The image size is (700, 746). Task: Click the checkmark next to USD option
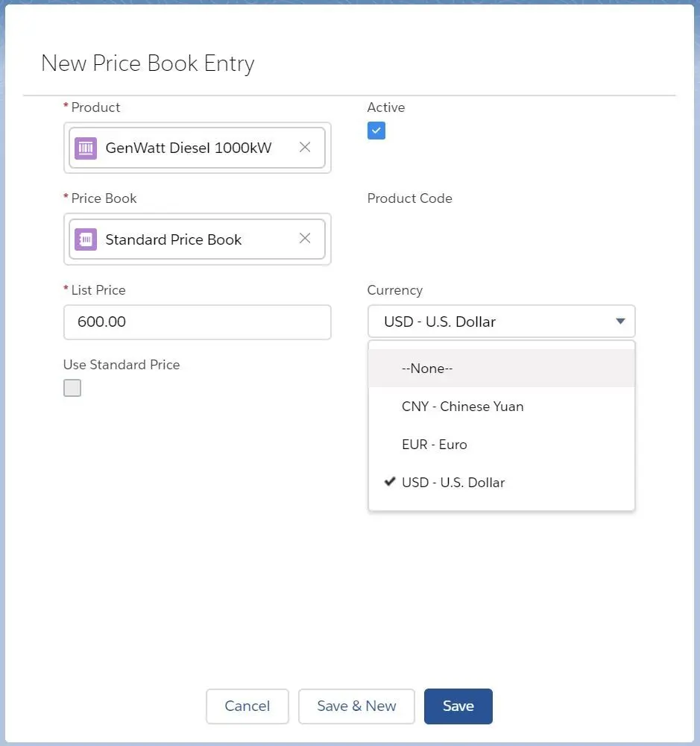390,482
